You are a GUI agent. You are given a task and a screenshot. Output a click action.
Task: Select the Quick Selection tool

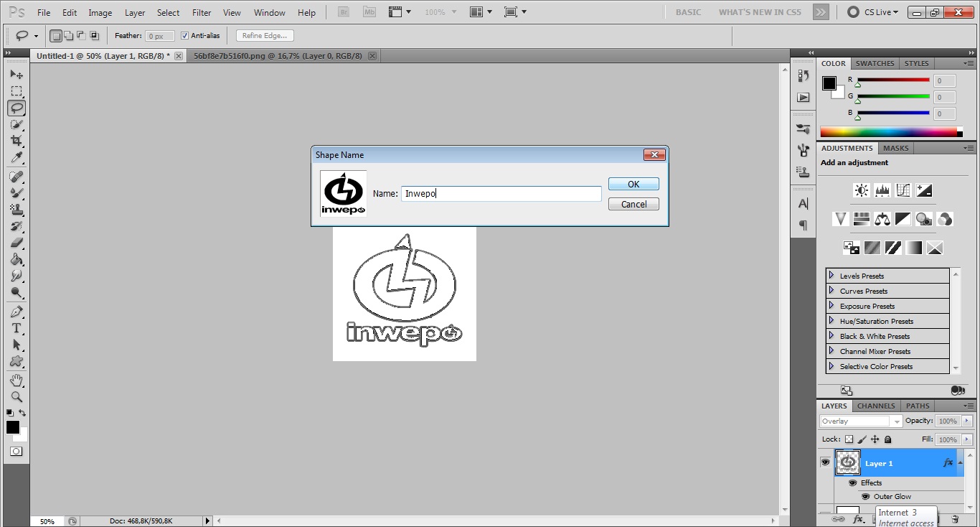pyautogui.click(x=17, y=125)
